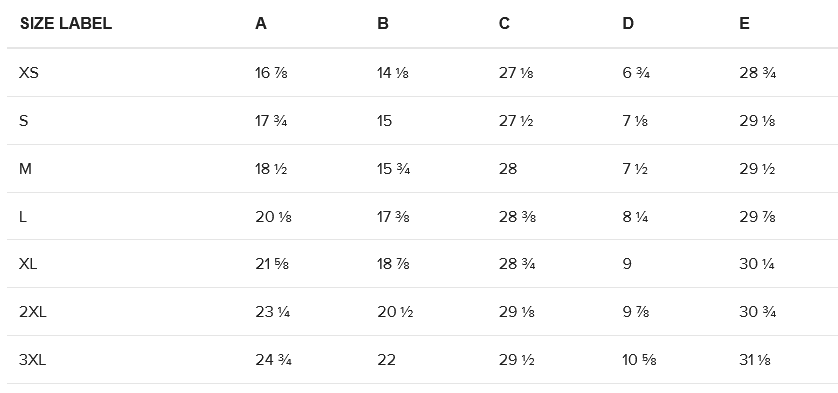The width and height of the screenshot is (838, 393).
Task: Select the M column C value 28
Action: (x=508, y=169)
